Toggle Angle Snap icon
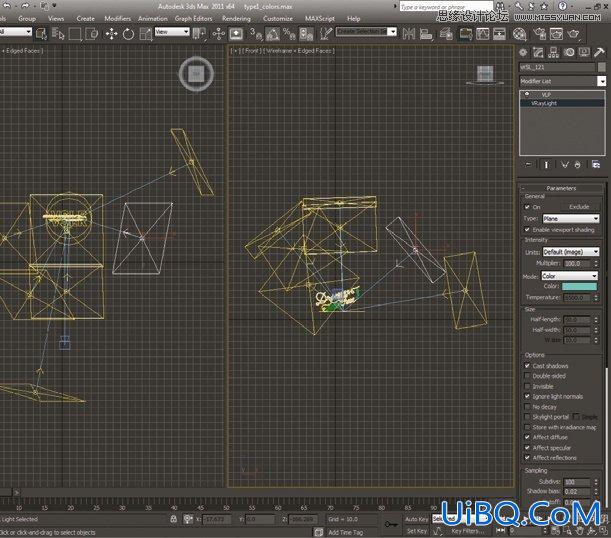 (x=272, y=34)
